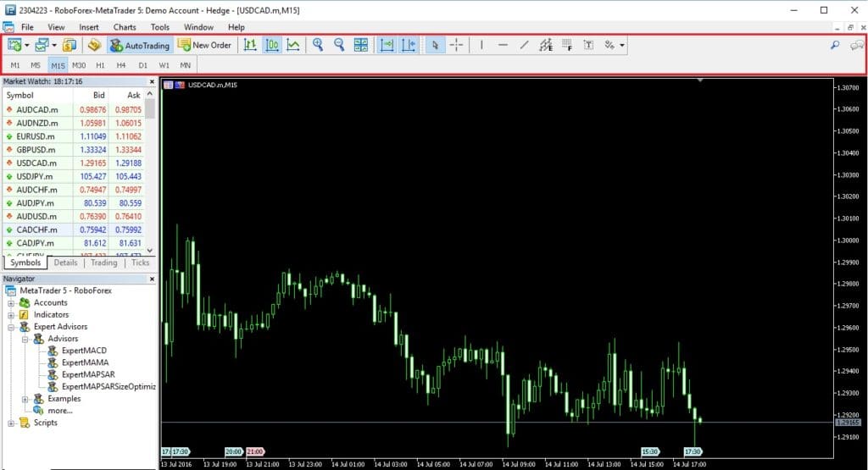Toggle the AutoTrading button

point(140,46)
